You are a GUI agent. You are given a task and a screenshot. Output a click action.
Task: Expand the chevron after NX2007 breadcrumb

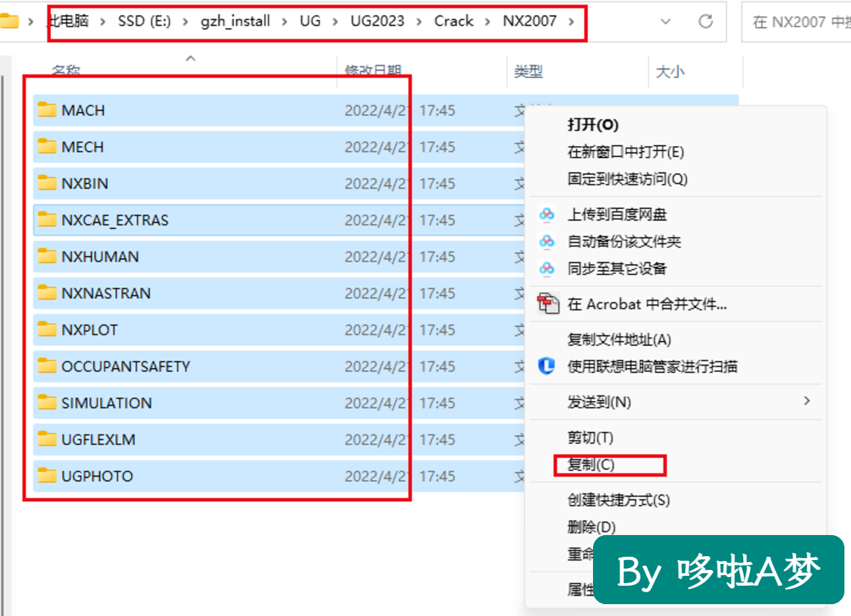coord(571,22)
